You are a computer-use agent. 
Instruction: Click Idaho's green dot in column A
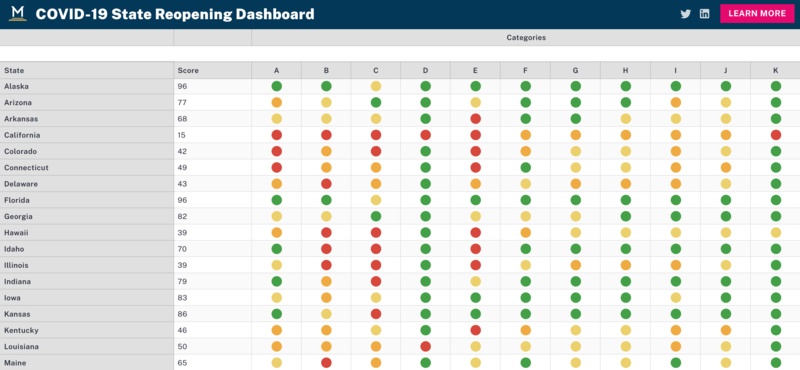pos(277,249)
